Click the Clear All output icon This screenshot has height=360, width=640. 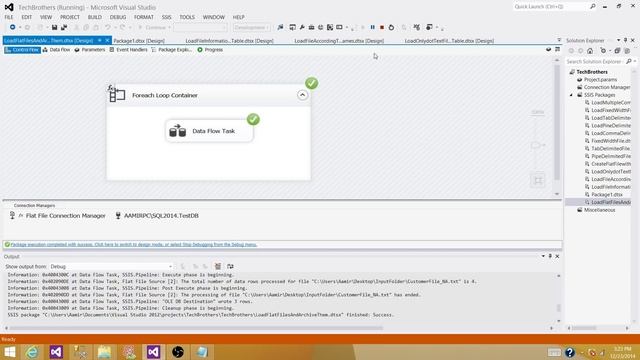pyautogui.click(x=218, y=266)
